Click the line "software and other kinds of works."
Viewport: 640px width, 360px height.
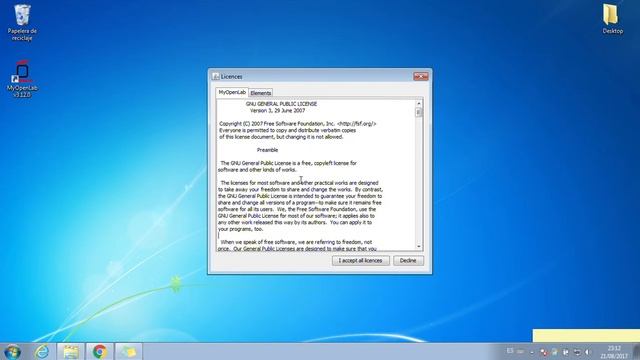[x=257, y=169]
